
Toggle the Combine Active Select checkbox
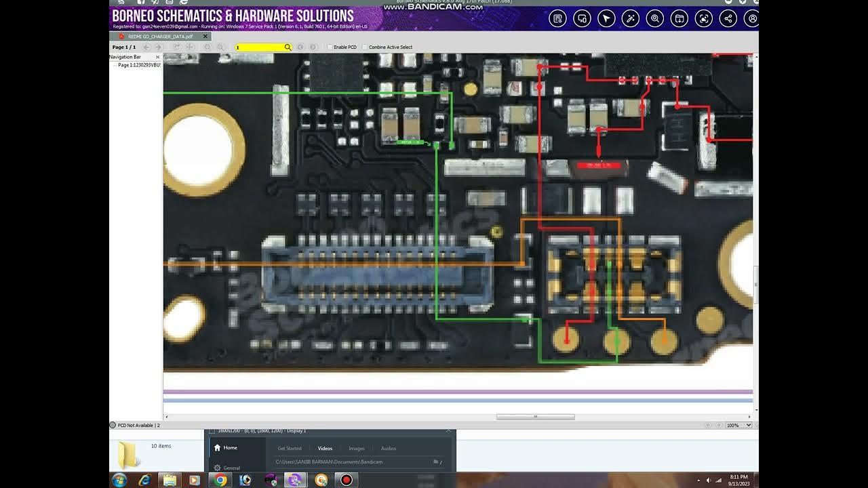365,47
